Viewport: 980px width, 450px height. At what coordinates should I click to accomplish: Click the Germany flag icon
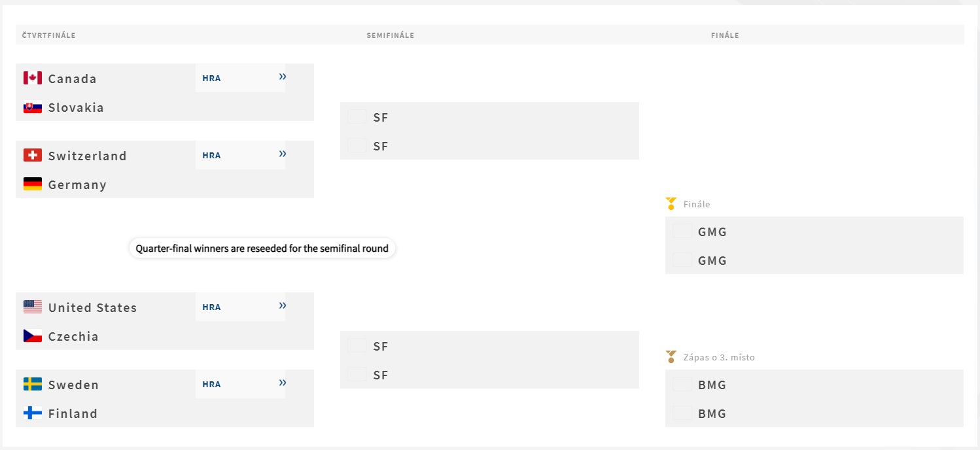[33, 184]
